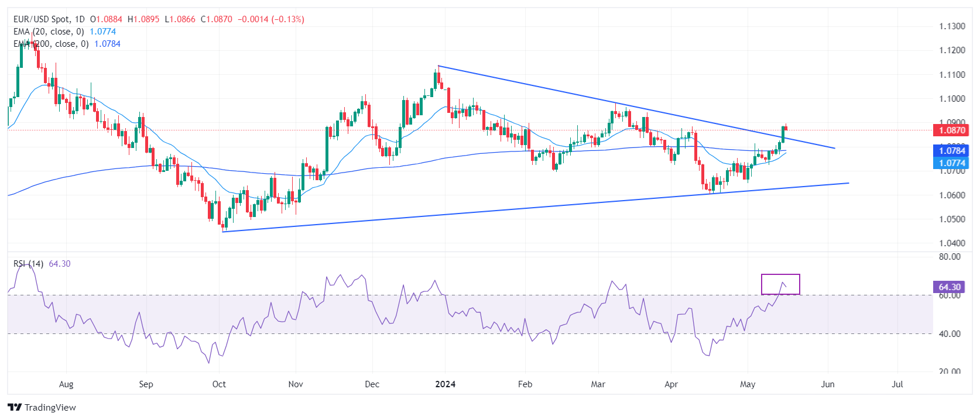Click the 40.00 RSI scale label
Viewport: 980px width, 420px height.
click(x=950, y=334)
